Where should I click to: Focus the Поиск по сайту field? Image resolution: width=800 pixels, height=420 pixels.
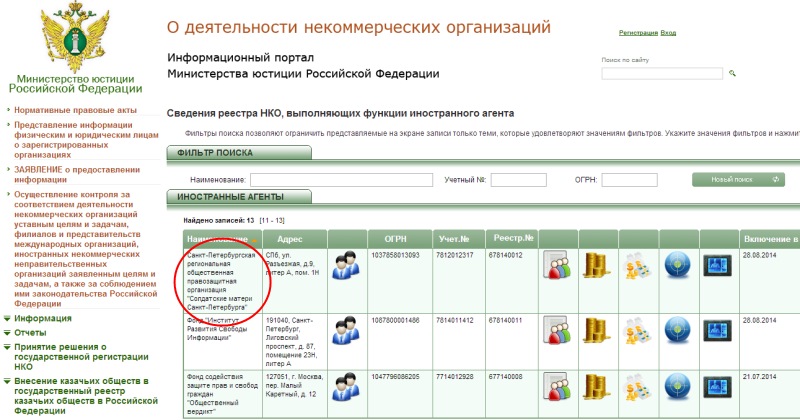[x=662, y=73]
